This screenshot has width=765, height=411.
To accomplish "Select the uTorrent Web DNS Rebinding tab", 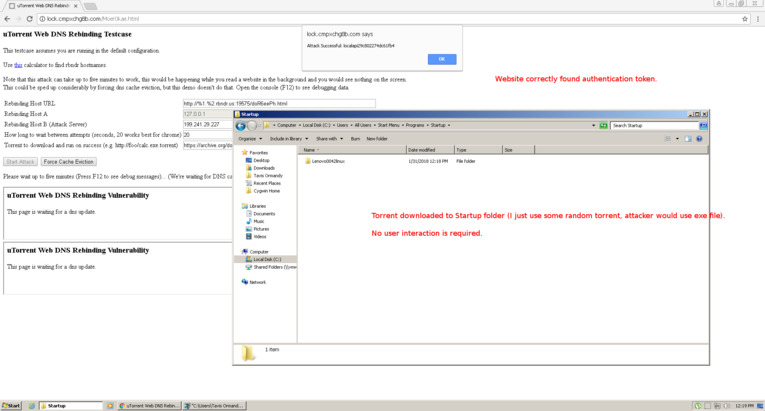I will tap(45, 6).
